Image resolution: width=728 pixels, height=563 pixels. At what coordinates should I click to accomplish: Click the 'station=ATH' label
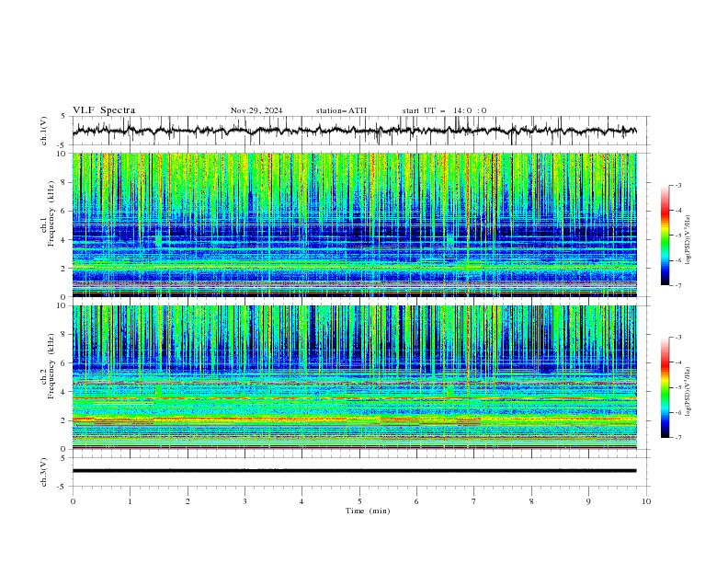pos(341,110)
